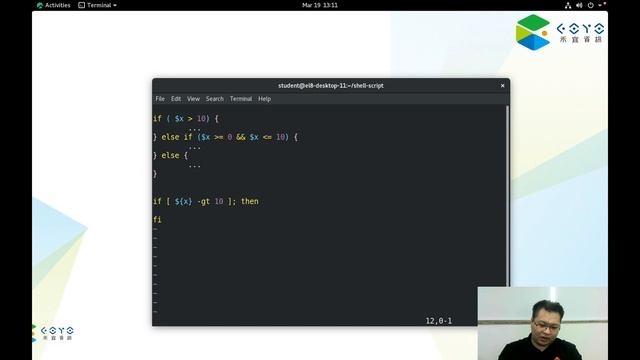
Task: Open the File menu in terminal
Action: pos(160,99)
